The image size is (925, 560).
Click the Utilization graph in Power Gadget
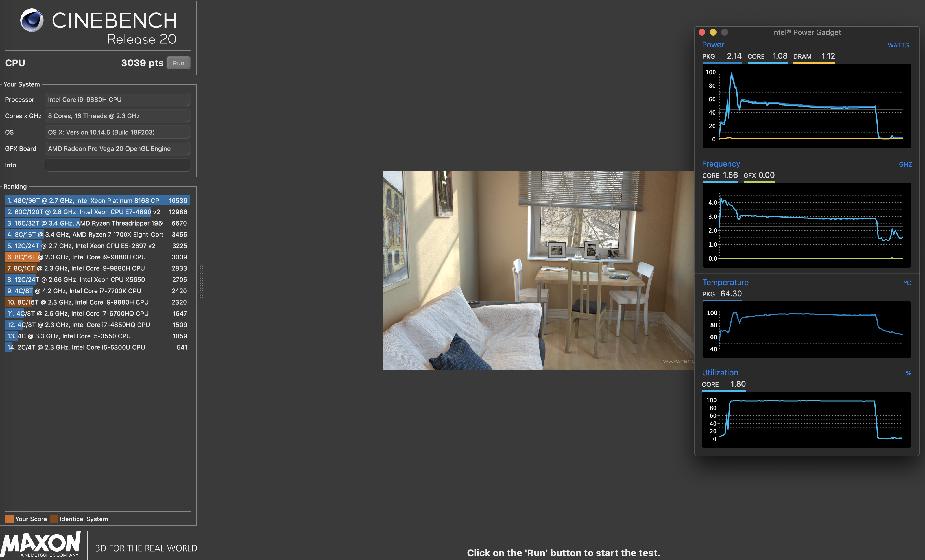click(x=806, y=420)
